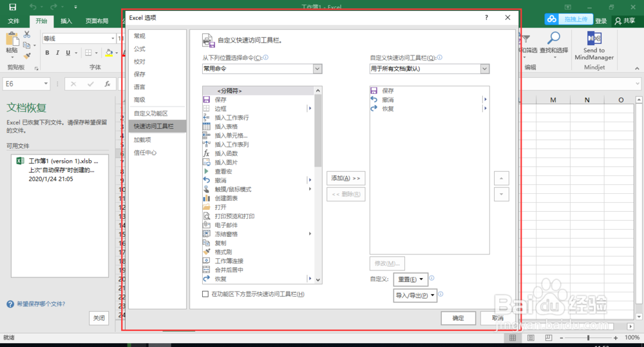Select 保存 in the quick access toolbar list
Screen dimensions: 644x347
[x=429, y=91]
